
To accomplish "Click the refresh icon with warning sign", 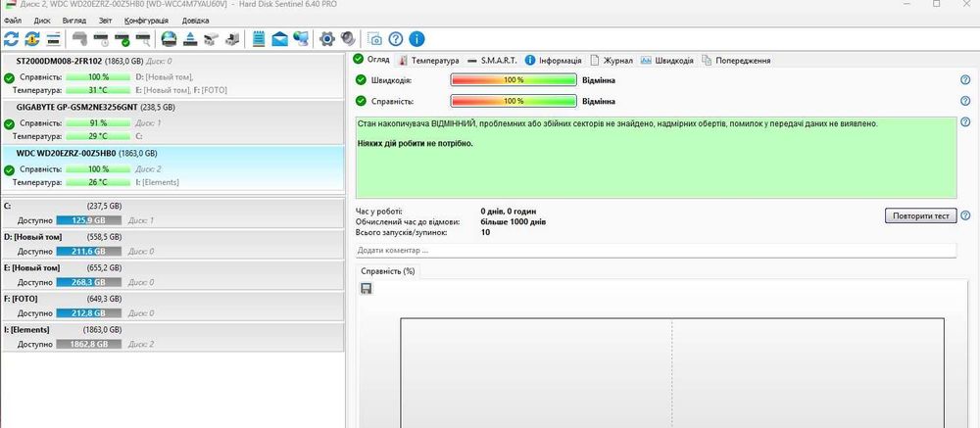I will (x=32, y=39).
